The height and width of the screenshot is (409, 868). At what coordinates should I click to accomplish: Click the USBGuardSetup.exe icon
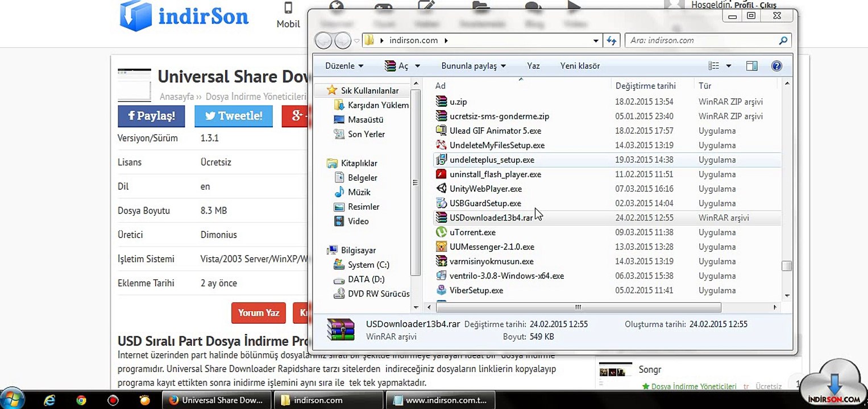click(x=441, y=203)
